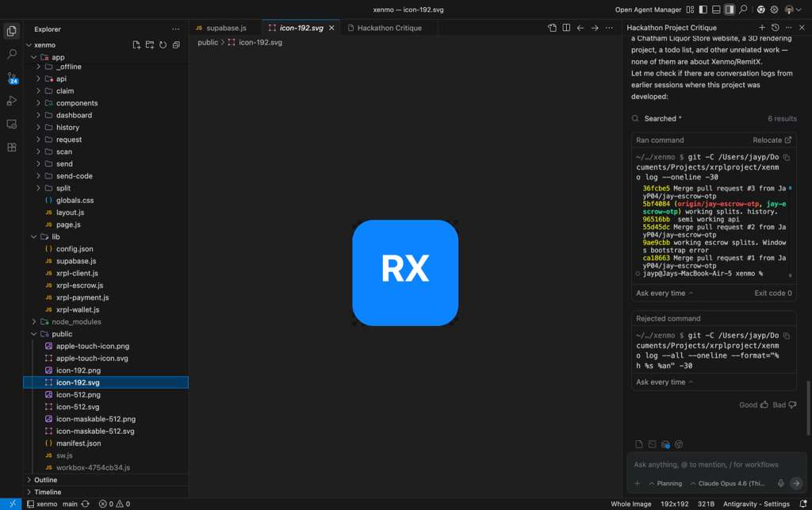Open settings gear in title bar
Viewport: 812px width, 510px height.
[x=774, y=10]
